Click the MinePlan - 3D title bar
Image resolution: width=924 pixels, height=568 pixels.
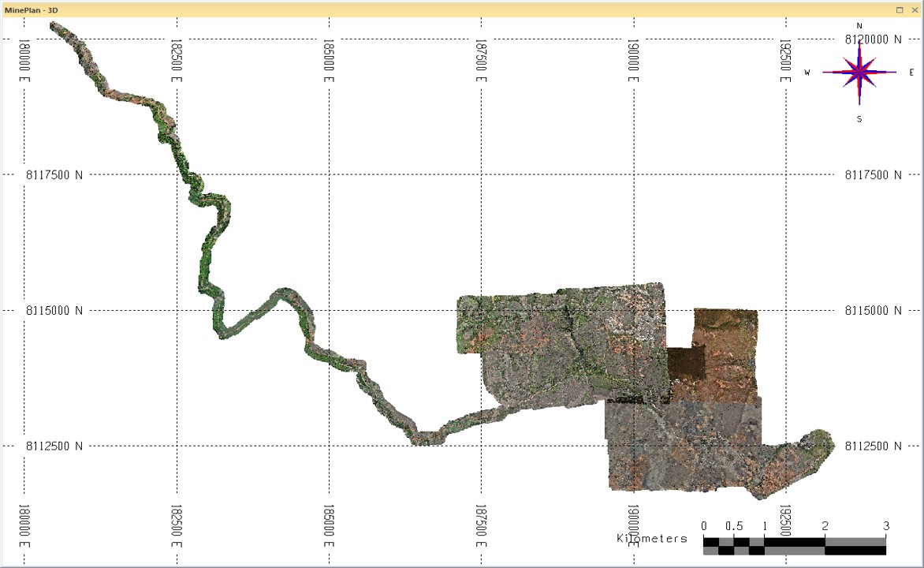394,9
